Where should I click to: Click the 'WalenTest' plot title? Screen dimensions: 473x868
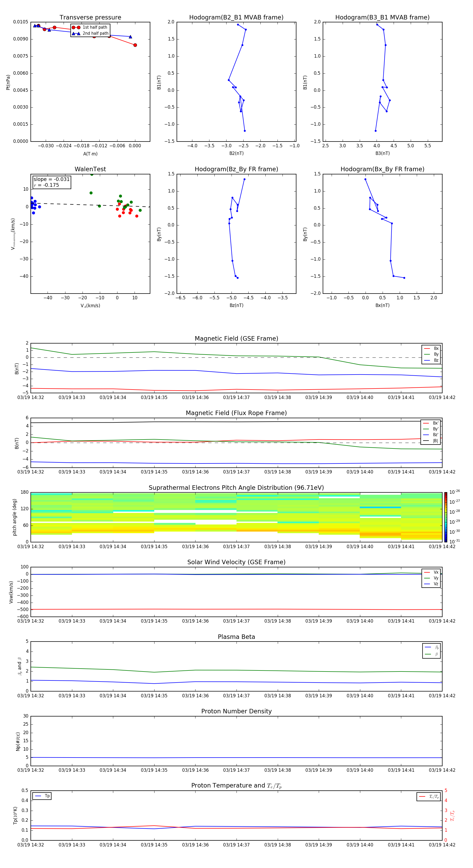coord(90,169)
